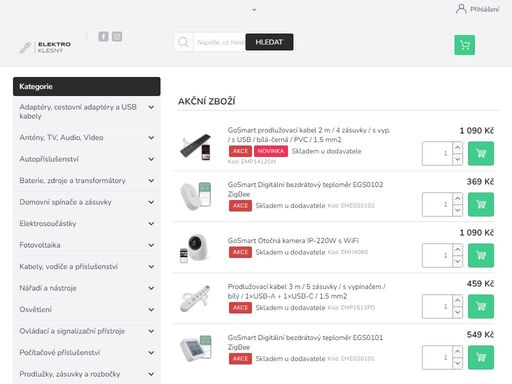This screenshot has width=512, height=384.
Task: Open top bar dropdown chevron
Action: [254, 10]
